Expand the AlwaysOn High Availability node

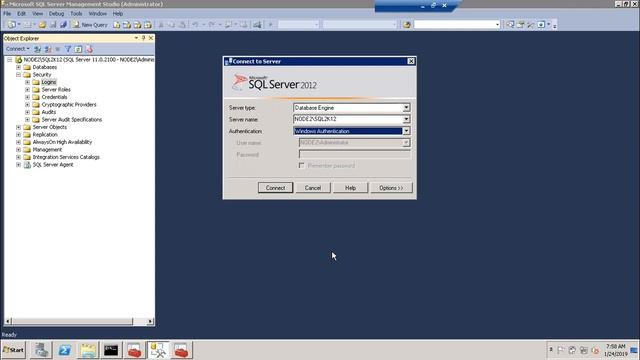click(18, 142)
